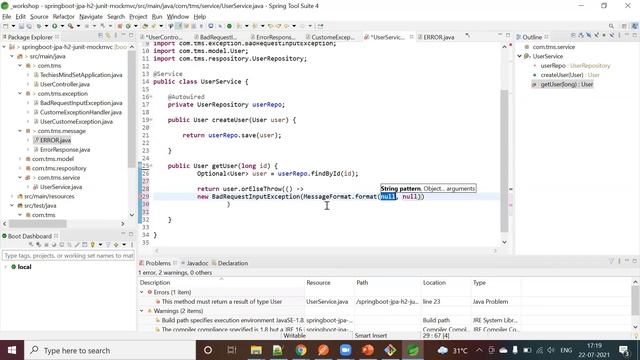Click the editor vertical scrollbar
Image resolution: width=640 pixels, height=360 pixels.
pos(504,160)
